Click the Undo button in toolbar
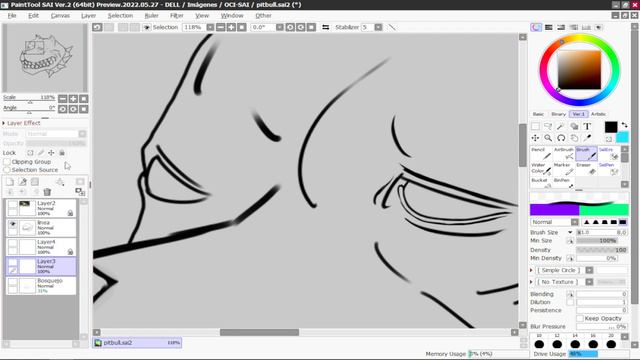Image resolution: width=640 pixels, height=360 pixels. (x=97, y=27)
